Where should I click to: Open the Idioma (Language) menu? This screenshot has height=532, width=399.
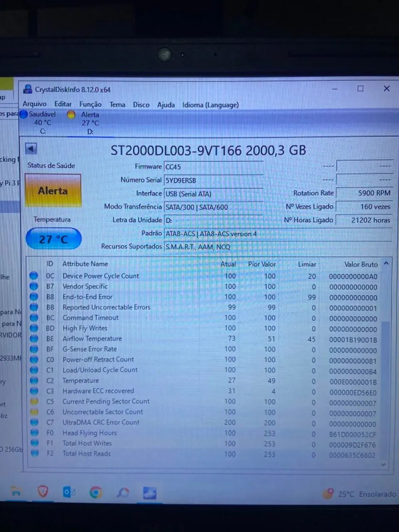pyautogui.click(x=210, y=105)
